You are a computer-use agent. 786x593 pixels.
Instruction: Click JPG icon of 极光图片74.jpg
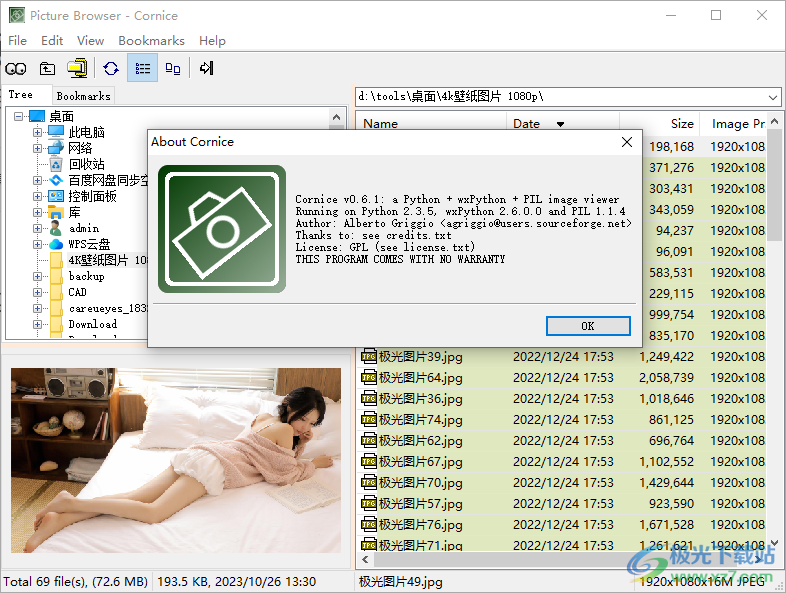369,420
